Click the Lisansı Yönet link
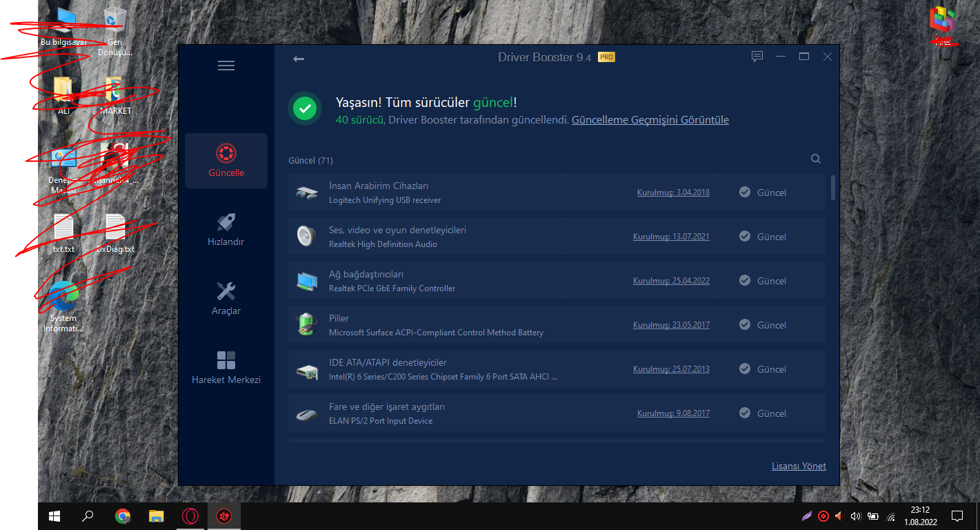 [x=799, y=467]
